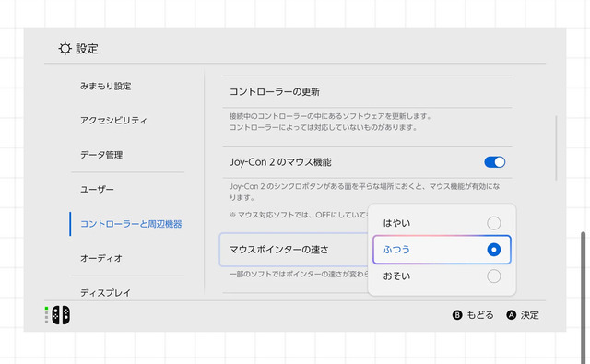Screen dimensions: 590x364
Task: Select the ふつう radio option
Action: click(x=442, y=250)
